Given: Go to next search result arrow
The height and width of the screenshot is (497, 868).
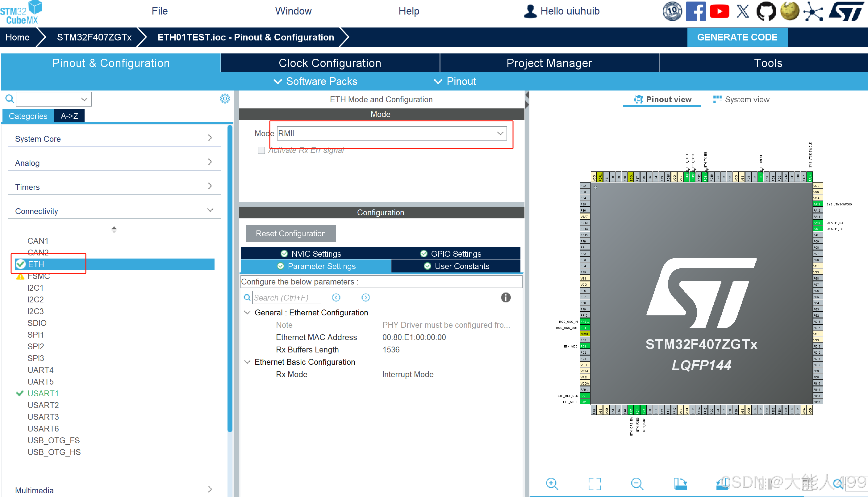Looking at the screenshot, I should [365, 297].
